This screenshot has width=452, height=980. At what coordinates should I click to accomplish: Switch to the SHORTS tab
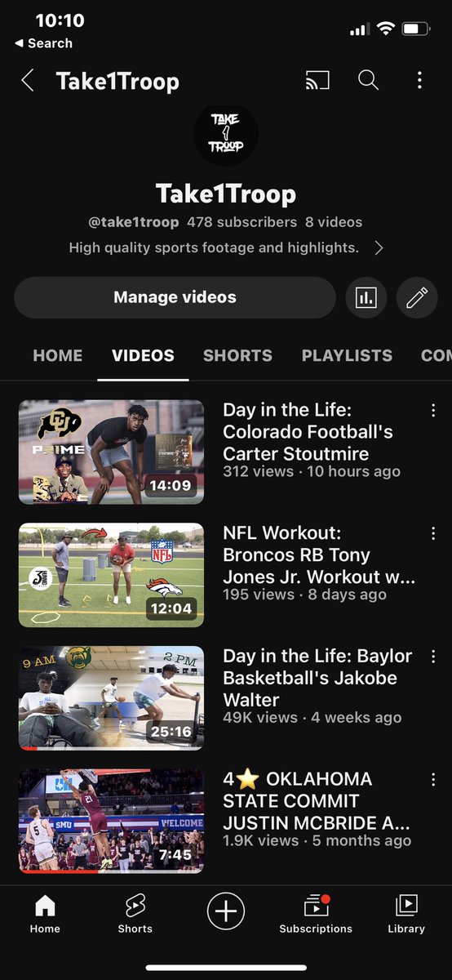point(237,355)
